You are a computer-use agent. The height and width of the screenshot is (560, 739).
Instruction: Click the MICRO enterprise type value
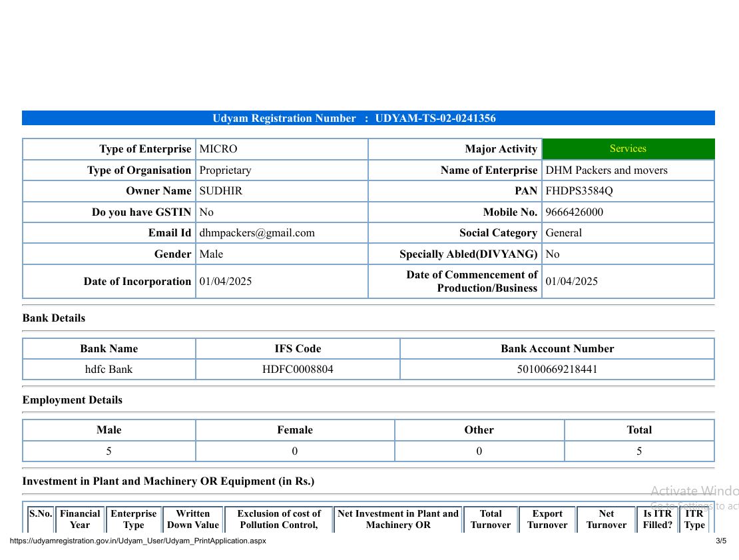point(218,149)
